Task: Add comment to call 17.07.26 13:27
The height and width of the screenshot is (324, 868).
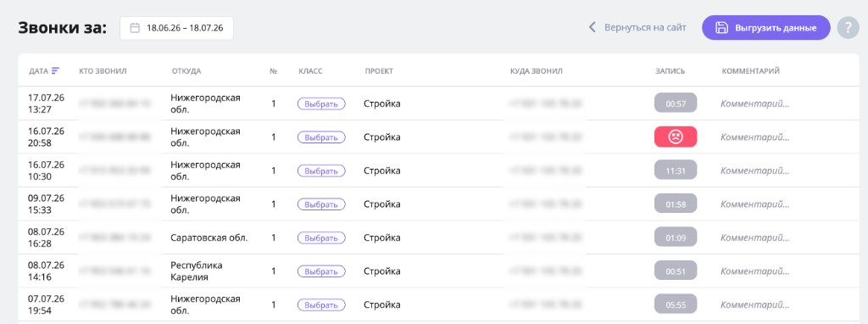Action: 754,103
